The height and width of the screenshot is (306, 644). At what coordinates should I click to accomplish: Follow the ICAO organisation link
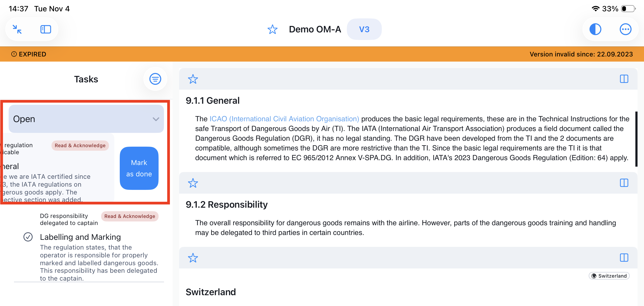[x=284, y=119]
